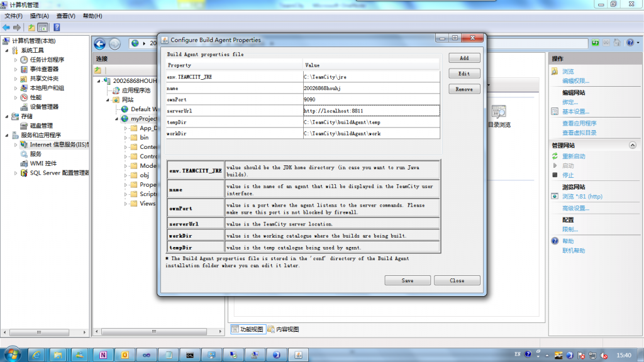Click the 绑定... link in actions pane
Viewport: 644px width, 362px height.
click(570, 102)
